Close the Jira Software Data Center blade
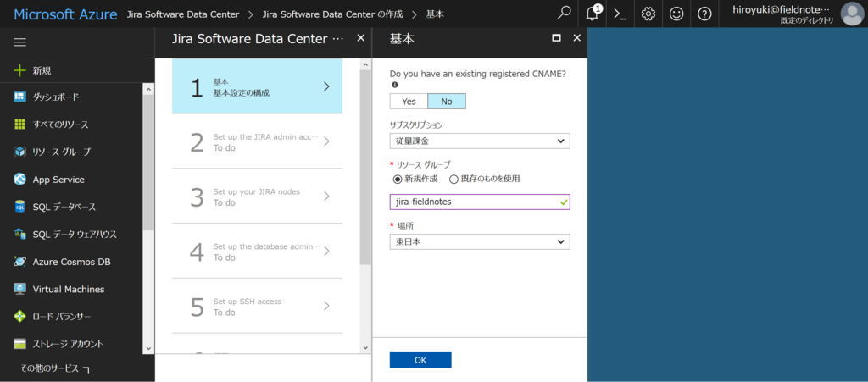The width and height of the screenshot is (868, 382). point(361,37)
